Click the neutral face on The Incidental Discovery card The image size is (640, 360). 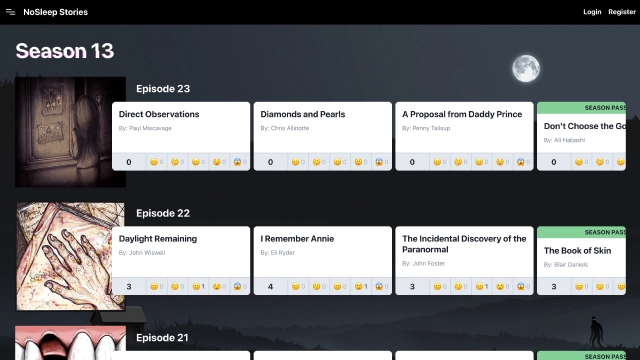(482, 287)
